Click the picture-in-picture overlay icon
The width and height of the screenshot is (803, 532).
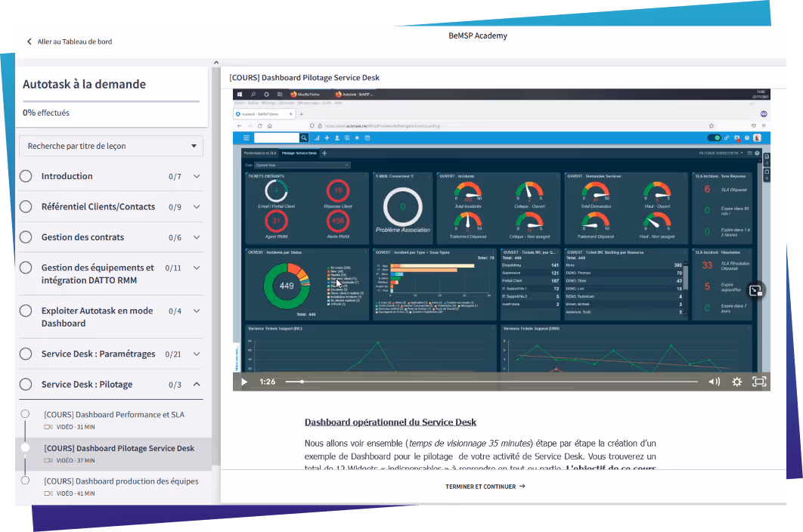point(756,291)
